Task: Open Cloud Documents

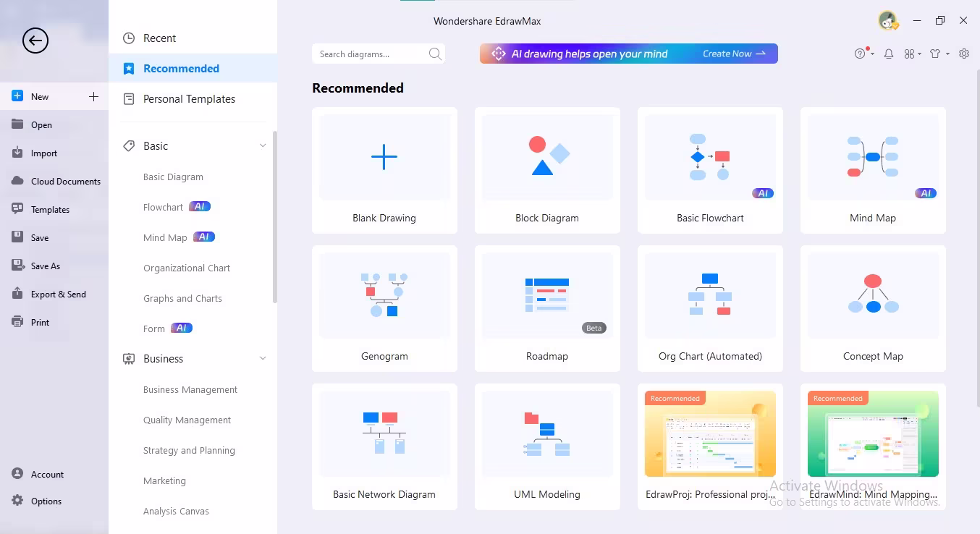Action: click(x=54, y=181)
